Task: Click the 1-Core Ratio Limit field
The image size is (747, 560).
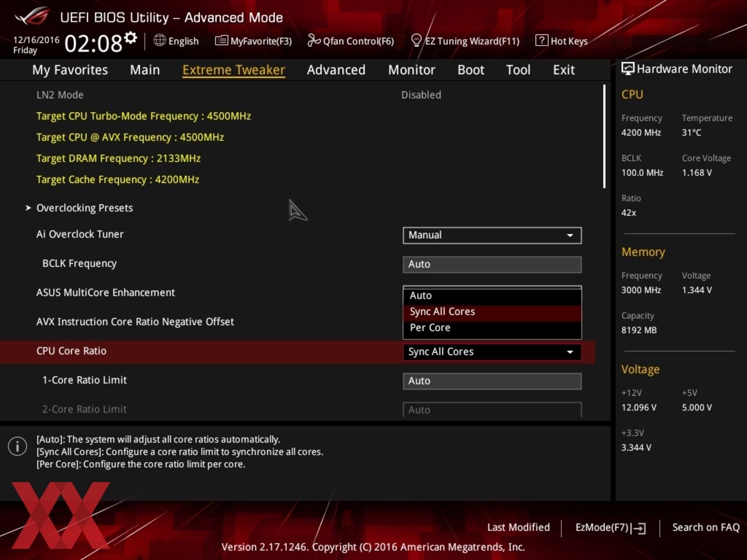Action: (x=492, y=381)
